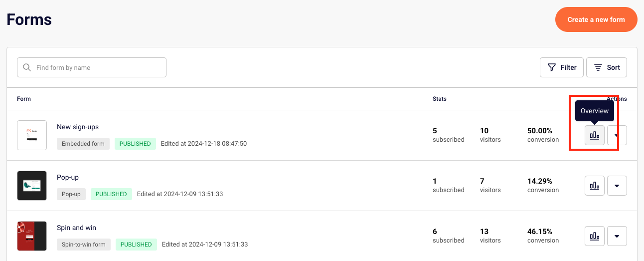Click the Spin-to-win form type tag
644x261 pixels.
[84, 245]
